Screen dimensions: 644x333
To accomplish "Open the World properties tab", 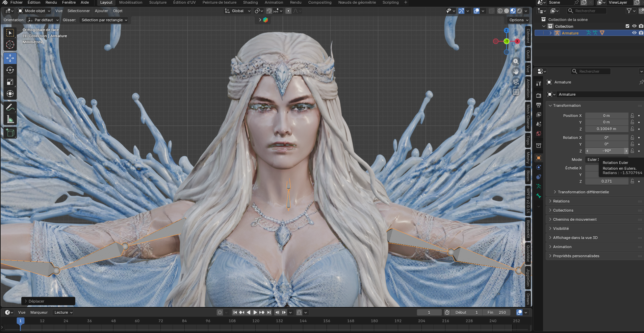I will point(539,134).
